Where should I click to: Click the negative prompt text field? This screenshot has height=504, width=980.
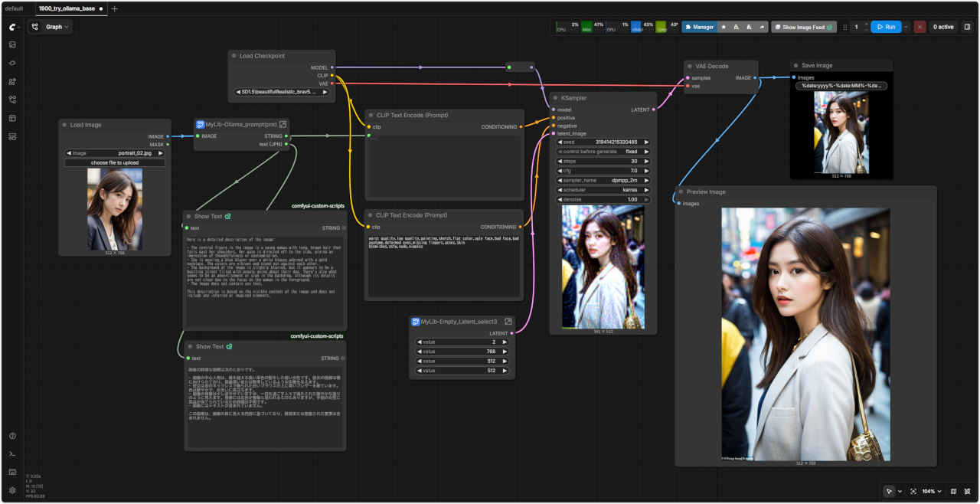coord(444,265)
